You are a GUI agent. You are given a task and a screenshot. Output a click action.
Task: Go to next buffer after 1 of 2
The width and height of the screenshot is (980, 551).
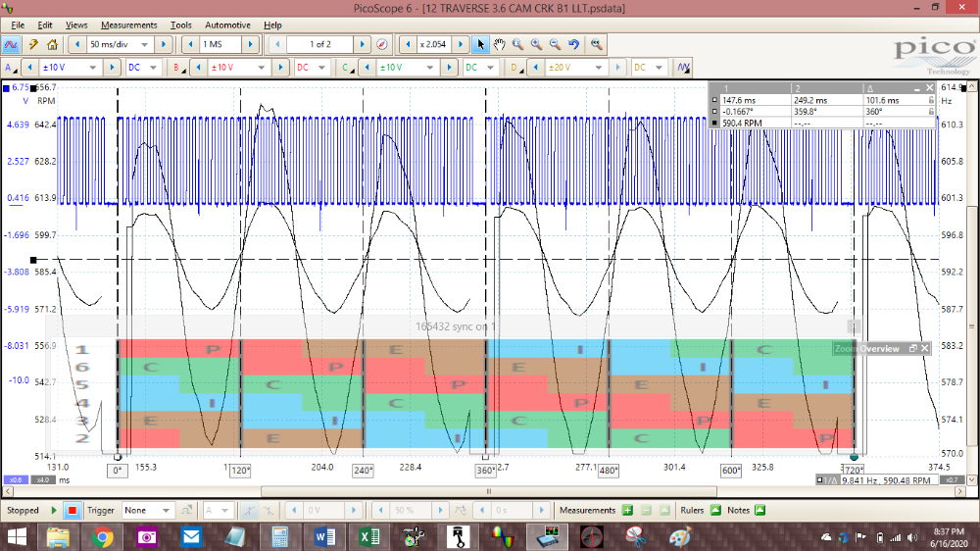362,44
